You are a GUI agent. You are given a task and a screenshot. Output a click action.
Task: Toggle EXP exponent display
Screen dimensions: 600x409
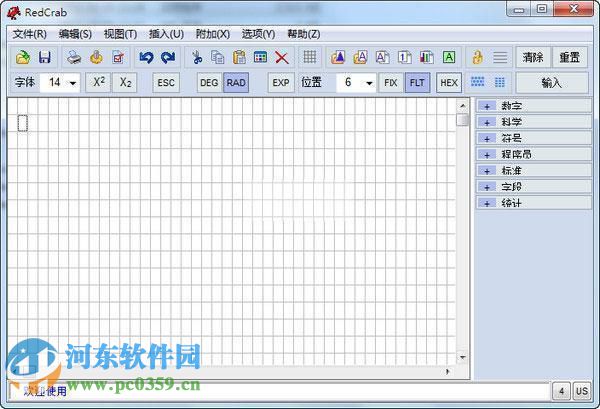tap(281, 83)
